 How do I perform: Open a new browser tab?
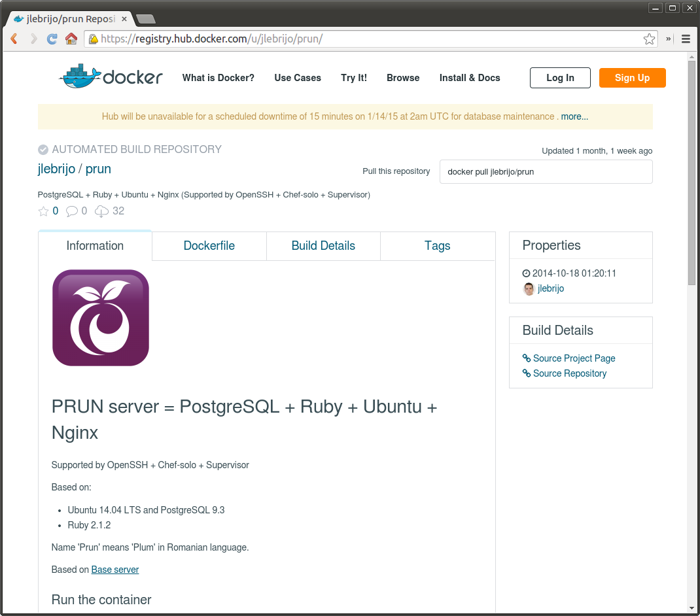click(145, 19)
